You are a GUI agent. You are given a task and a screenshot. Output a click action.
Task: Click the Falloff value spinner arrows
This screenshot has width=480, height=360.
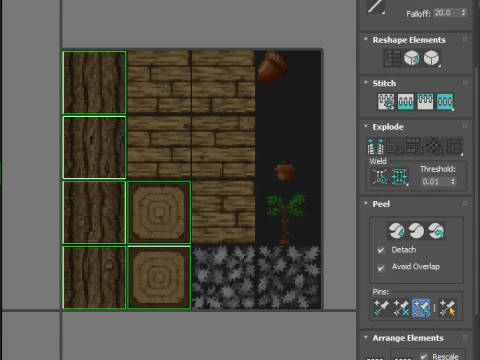click(x=463, y=13)
